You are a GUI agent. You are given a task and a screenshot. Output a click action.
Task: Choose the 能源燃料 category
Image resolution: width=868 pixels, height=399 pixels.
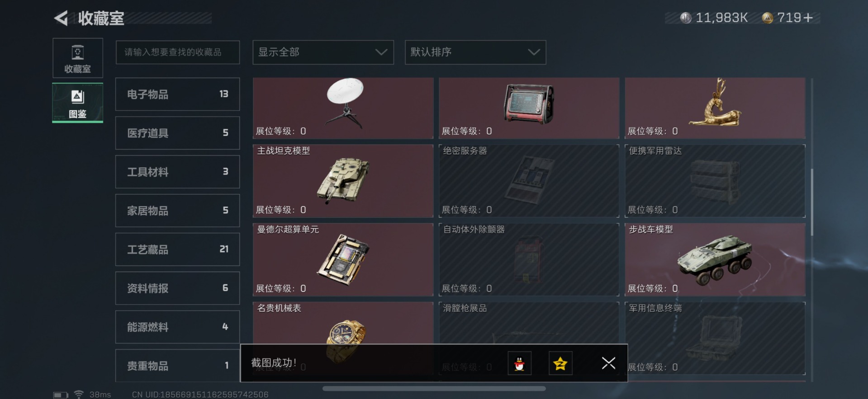(x=178, y=327)
